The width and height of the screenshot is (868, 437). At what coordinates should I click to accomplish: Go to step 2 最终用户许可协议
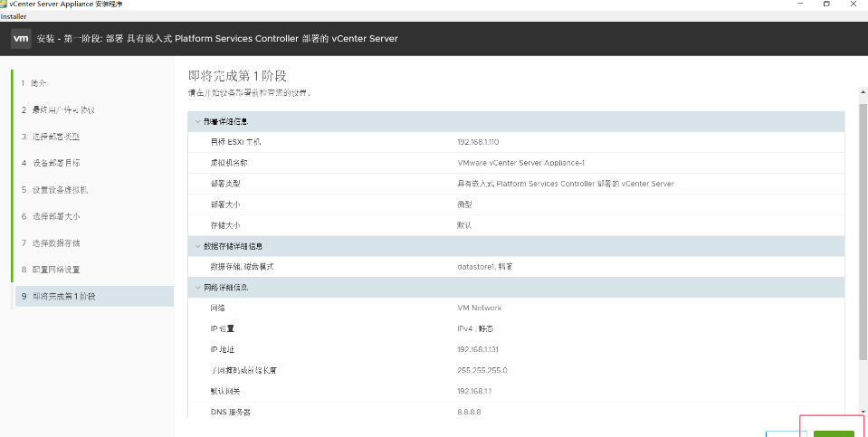click(58, 110)
